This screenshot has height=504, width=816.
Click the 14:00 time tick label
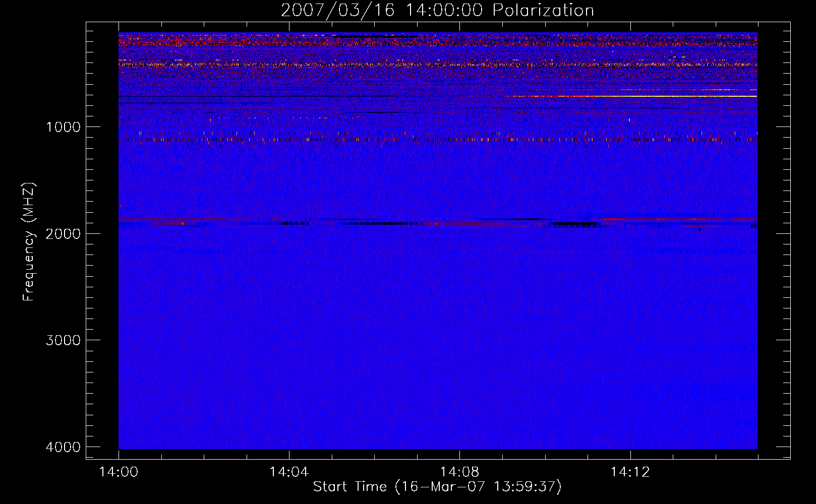coord(119,472)
